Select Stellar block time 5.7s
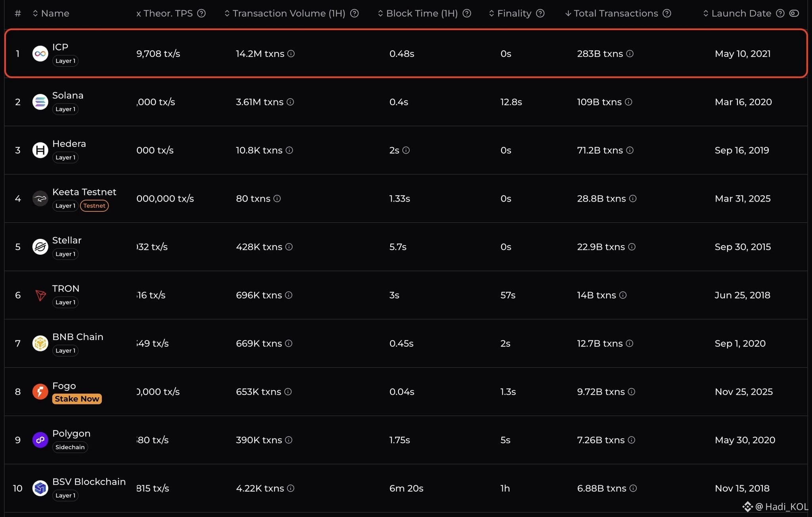Viewport: 812px width, 517px height. pyautogui.click(x=398, y=247)
